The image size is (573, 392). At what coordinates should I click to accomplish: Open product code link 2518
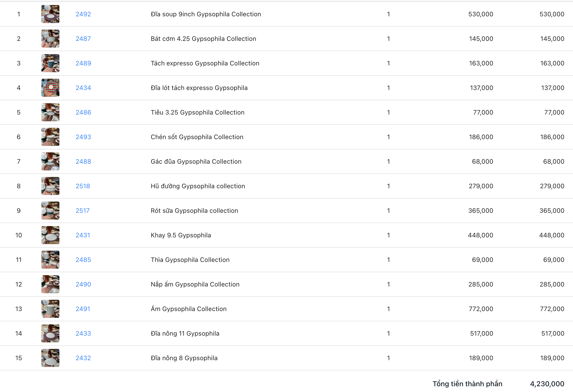(83, 186)
